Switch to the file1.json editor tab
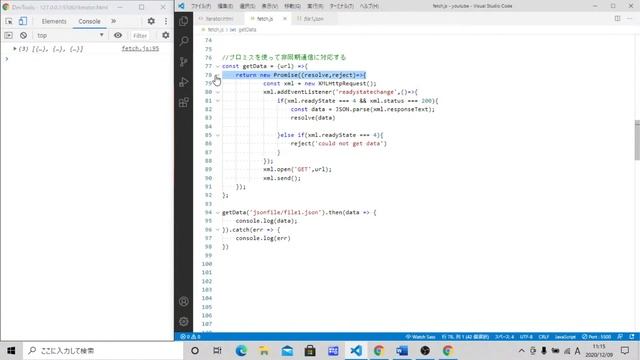 (313, 19)
